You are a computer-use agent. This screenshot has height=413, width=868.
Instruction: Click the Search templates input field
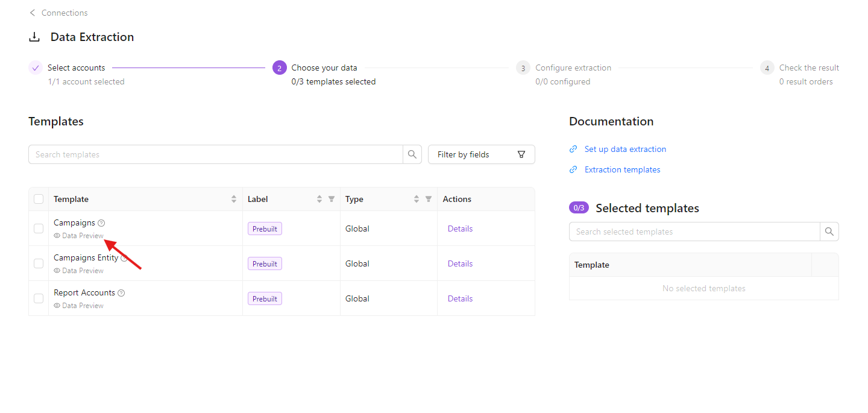215,154
